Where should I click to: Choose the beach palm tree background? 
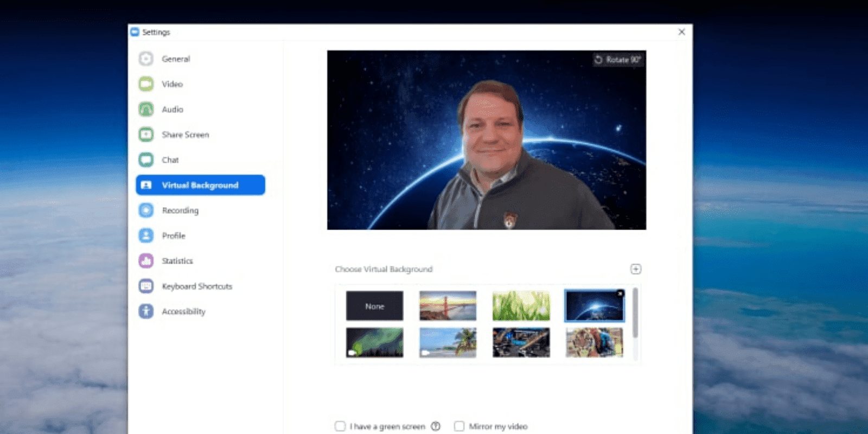(448, 342)
